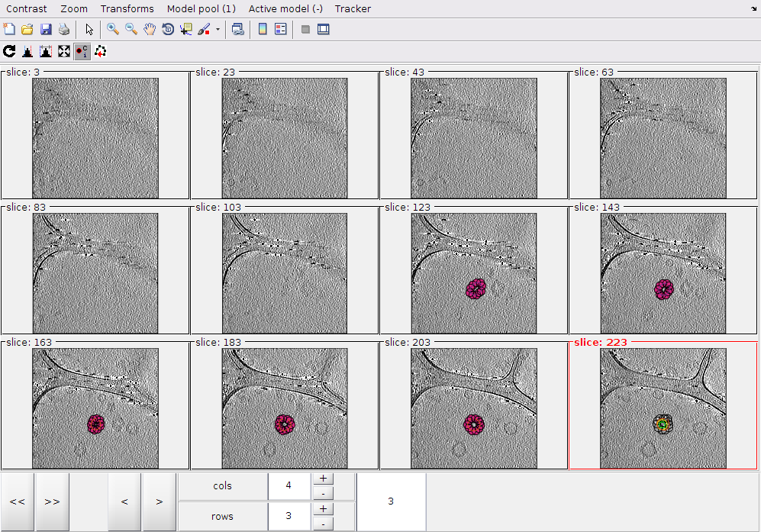
Task: Increase cols with the + button
Action: point(323,479)
